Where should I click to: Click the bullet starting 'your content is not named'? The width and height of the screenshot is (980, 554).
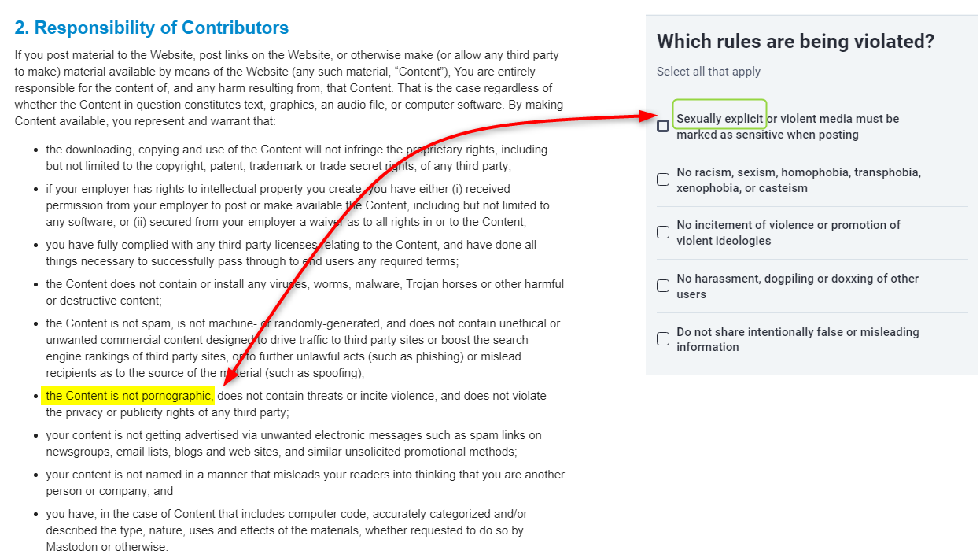(x=304, y=482)
